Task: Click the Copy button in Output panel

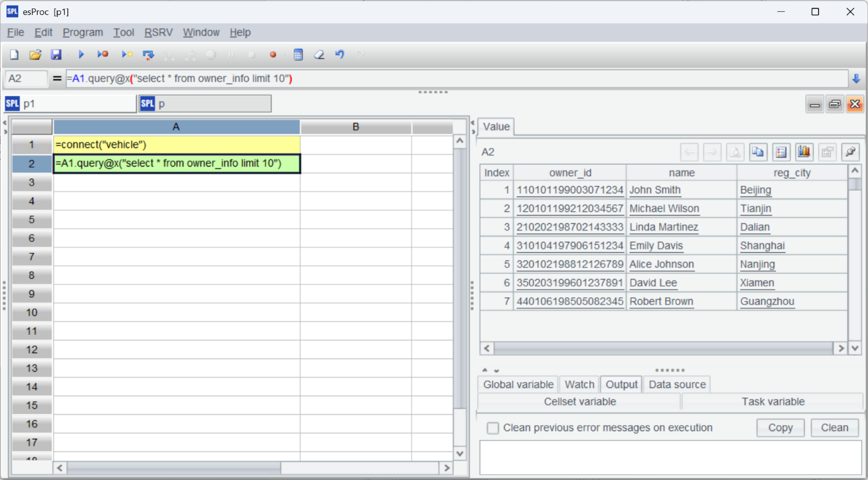Action: (780, 428)
